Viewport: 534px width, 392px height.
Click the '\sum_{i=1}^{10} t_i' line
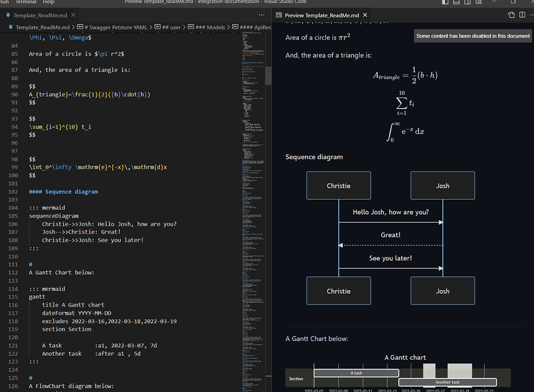60,127
